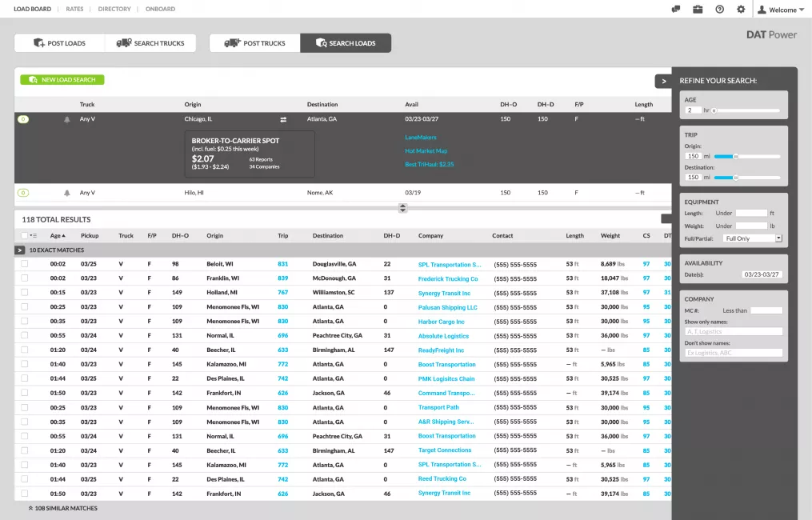Toggle alert bell for Hilo, HI search
This screenshot has height=520, width=812.
tap(67, 193)
